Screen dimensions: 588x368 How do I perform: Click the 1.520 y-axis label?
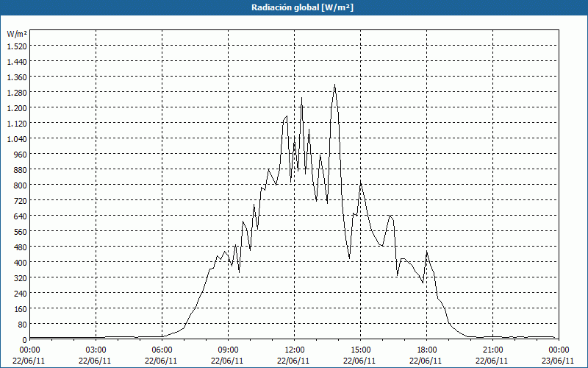[17, 46]
